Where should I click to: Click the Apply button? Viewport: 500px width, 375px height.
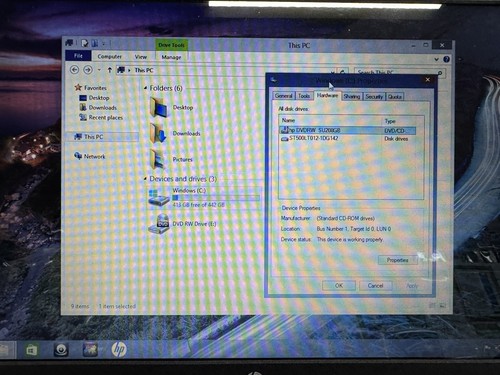click(x=412, y=286)
